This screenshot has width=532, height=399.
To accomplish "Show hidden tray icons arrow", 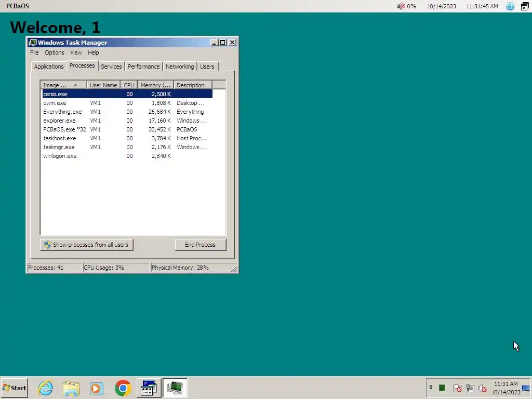I will click(x=431, y=388).
